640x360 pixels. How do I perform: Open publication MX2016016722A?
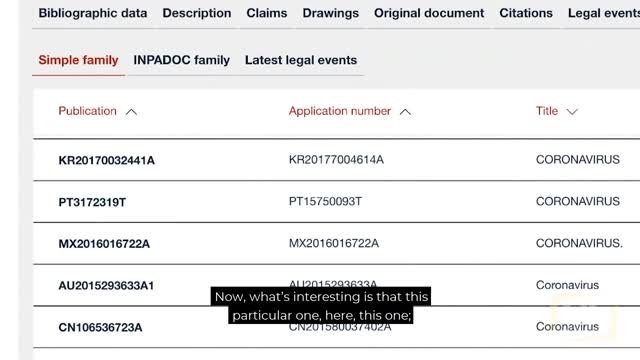tap(104, 244)
